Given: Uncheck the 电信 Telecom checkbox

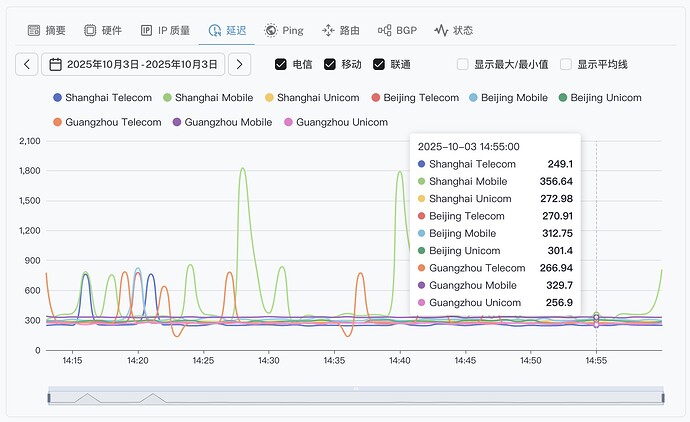Looking at the screenshot, I should point(280,64).
